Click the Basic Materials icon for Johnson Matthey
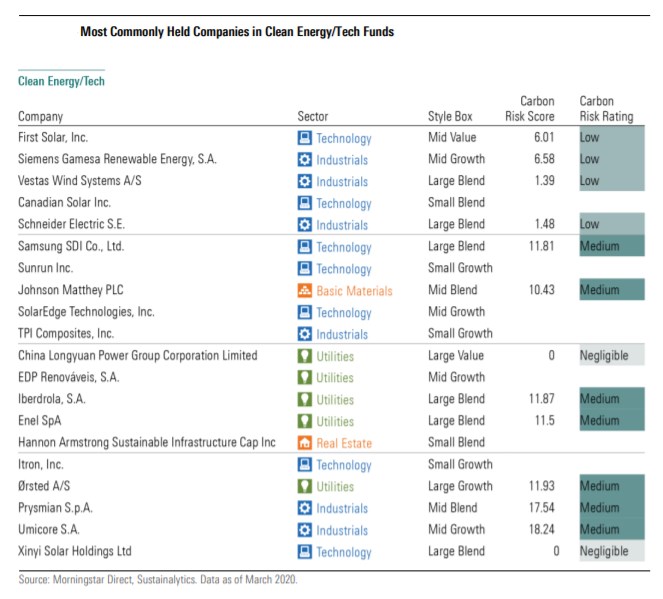The image size is (663, 599). point(305,291)
